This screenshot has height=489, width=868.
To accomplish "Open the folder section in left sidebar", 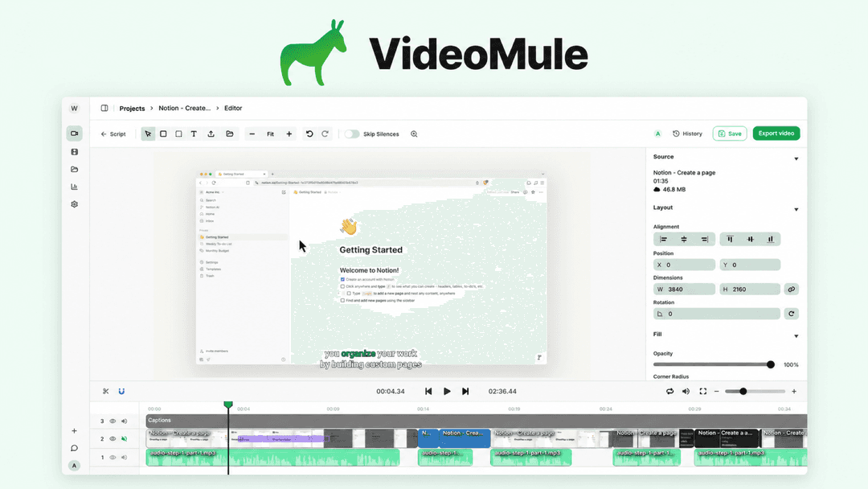I will pos(74,170).
